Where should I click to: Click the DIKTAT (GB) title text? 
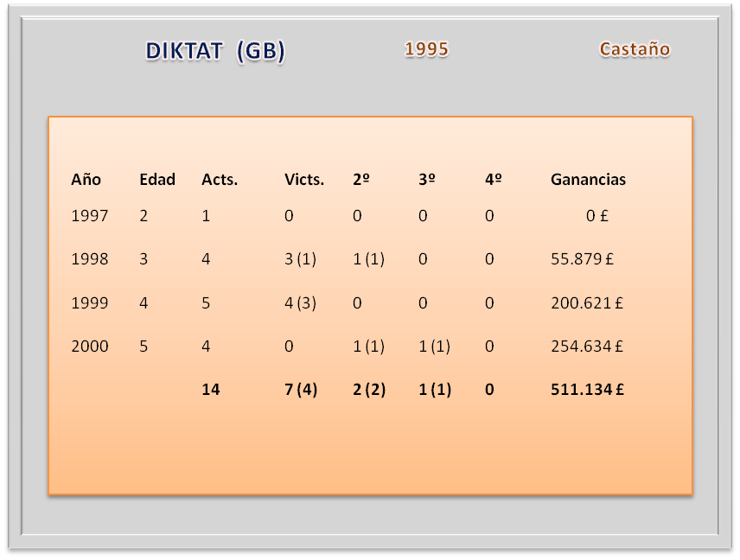click(x=215, y=52)
